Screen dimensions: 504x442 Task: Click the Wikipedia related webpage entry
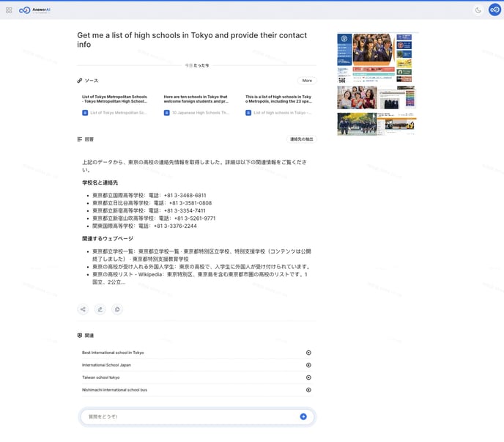point(201,279)
